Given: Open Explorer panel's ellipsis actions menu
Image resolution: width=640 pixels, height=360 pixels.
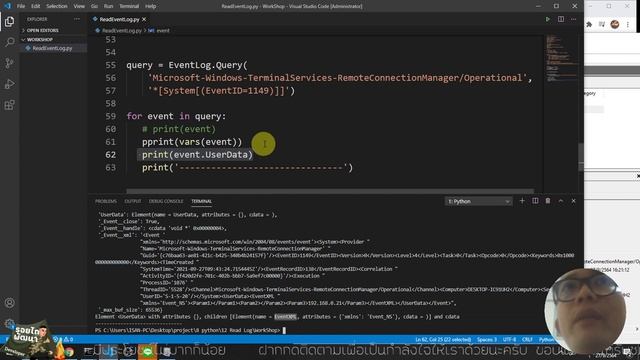Looking at the screenshot, I should click(77, 19).
